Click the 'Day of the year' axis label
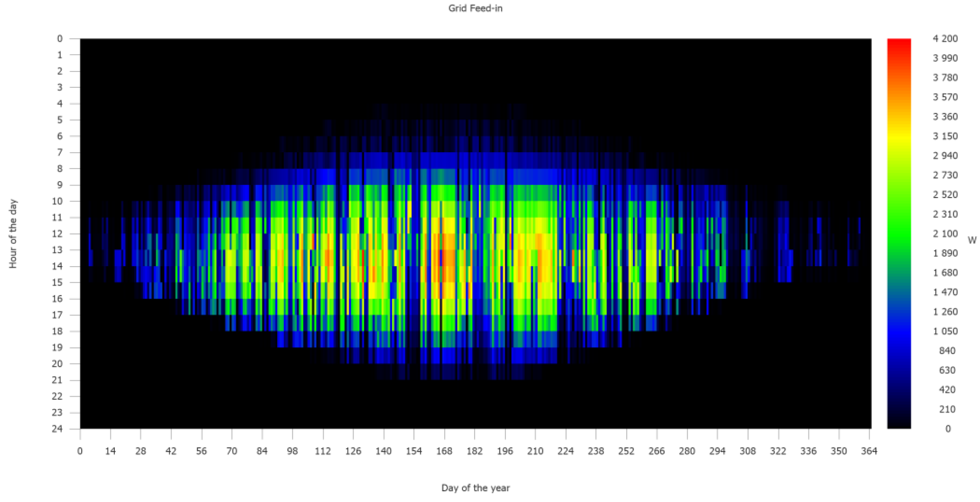 [x=475, y=488]
